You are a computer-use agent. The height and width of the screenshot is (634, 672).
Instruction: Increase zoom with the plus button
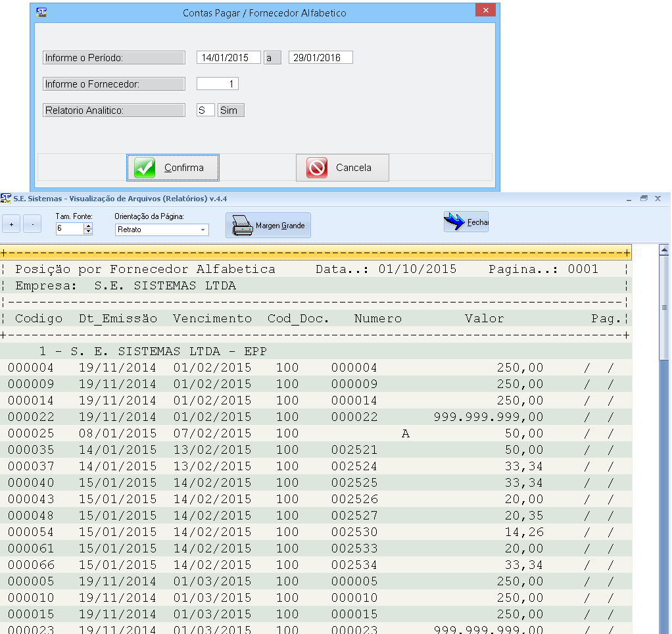coord(11,225)
